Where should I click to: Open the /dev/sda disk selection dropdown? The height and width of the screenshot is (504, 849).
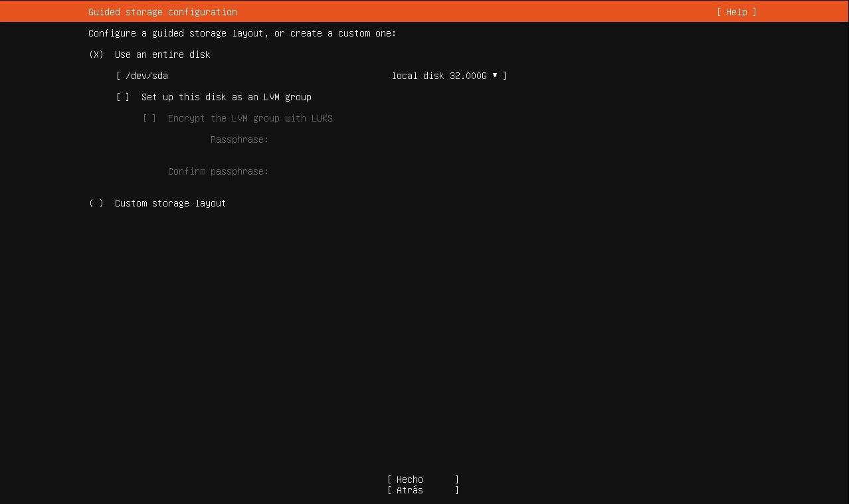[x=311, y=76]
